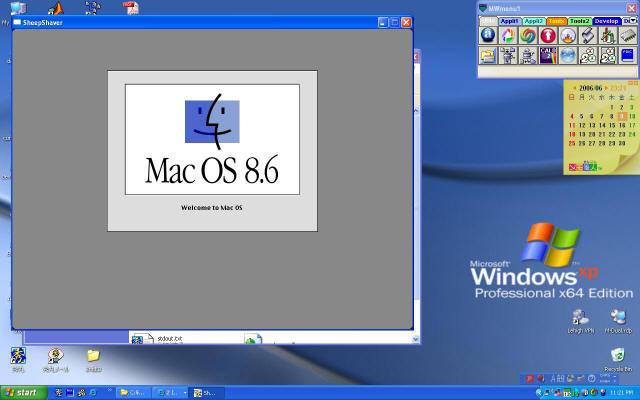Viewport: 640px width, 400px height.
Task: Open the calculator icon in MWmenu1
Action: tap(547, 56)
